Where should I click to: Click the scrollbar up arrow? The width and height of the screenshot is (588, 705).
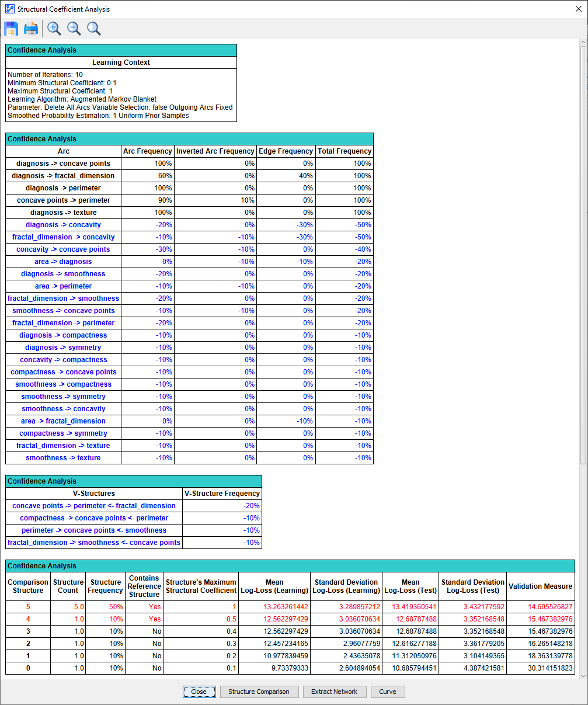[583, 43]
